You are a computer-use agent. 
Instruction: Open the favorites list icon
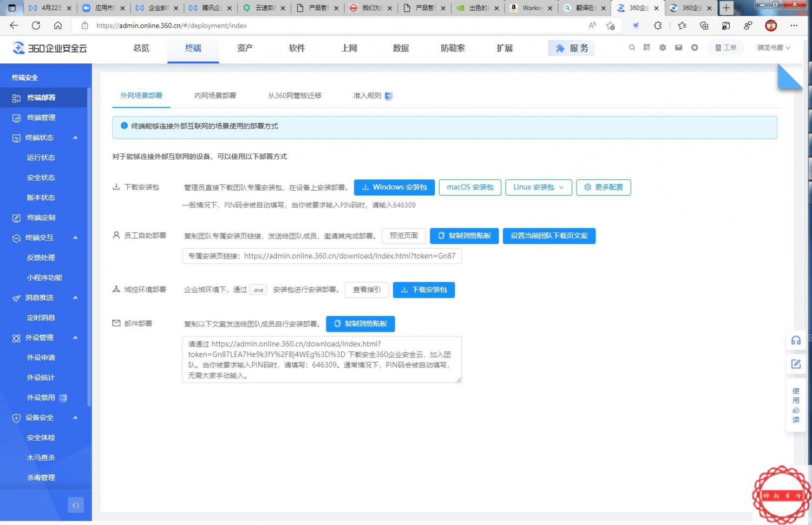(x=682, y=25)
